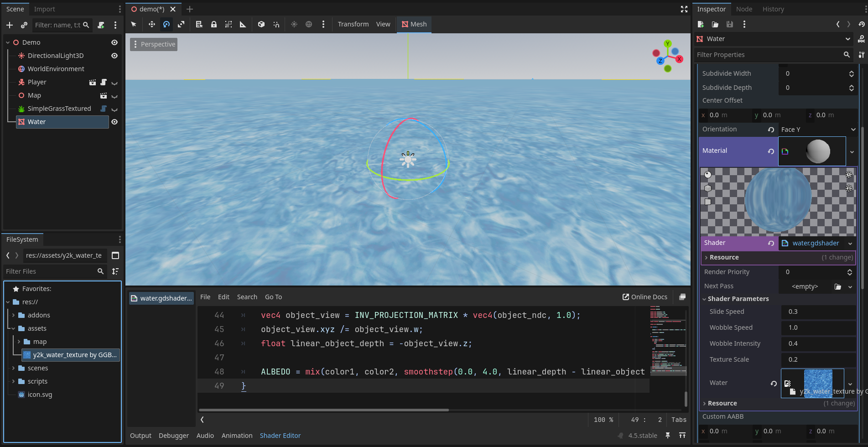This screenshot has width=868, height=447.
Task: Toggle visibility of the Water node
Action: 114,122
